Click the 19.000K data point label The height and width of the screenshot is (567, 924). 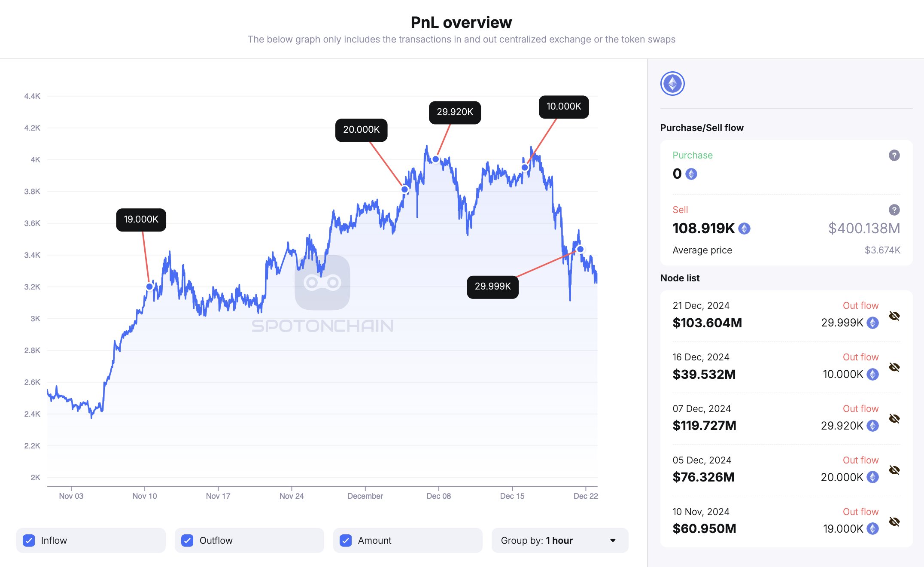(x=141, y=219)
